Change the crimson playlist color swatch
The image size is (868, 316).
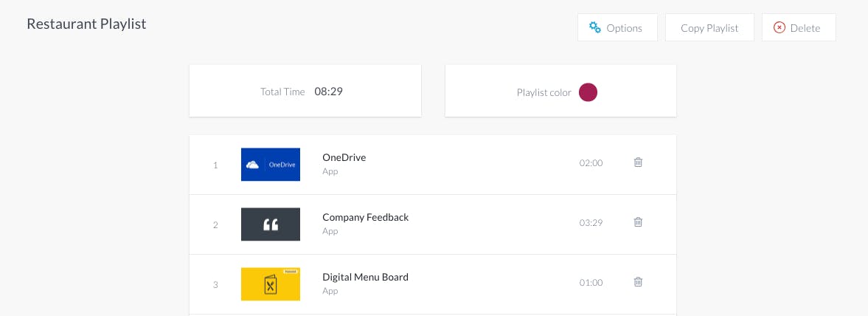pyautogui.click(x=588, y=92)
